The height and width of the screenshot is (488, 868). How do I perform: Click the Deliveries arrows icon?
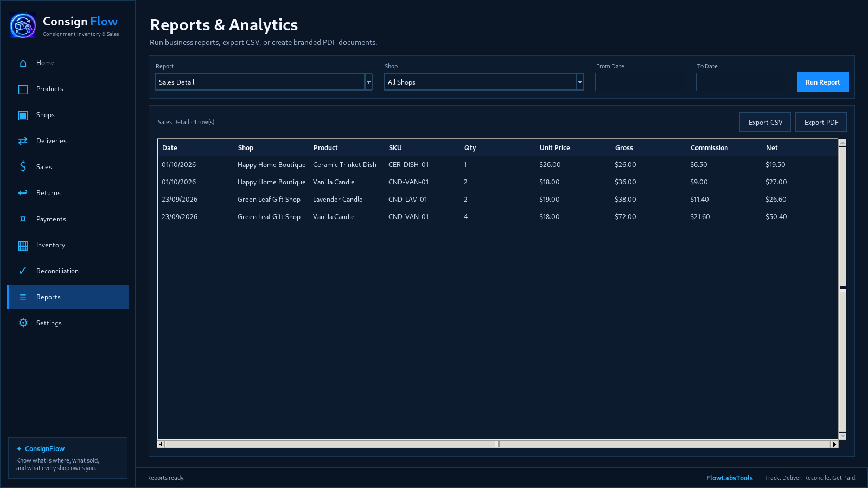tap(23, 141)
